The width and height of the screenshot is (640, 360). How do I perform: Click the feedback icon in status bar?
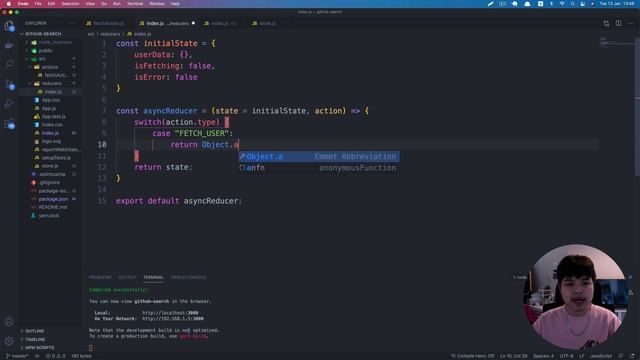[x=621, y=356]
